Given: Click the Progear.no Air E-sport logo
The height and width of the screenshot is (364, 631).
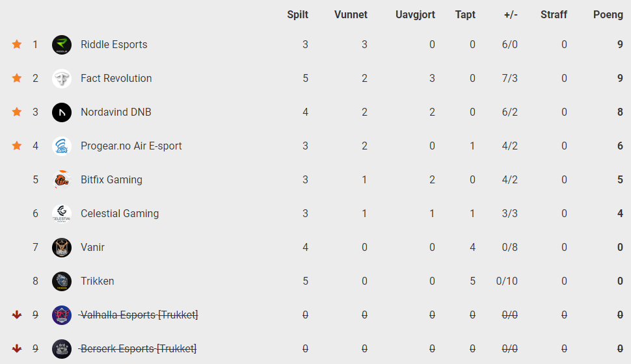Looking at the screenshot, I should pyautogui.click(x=62, y=146).
